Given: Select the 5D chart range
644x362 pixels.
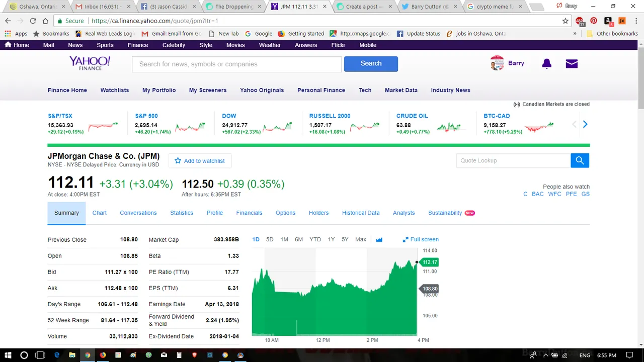Looking at the screenshot, I should [270, 239].
